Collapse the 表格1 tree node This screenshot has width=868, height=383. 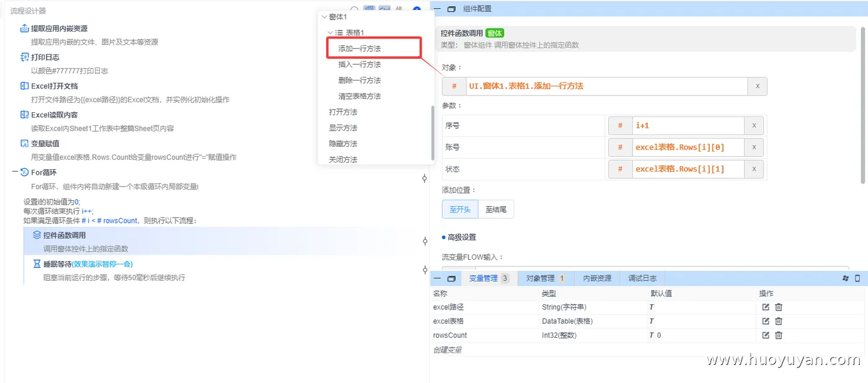click(x=330, y=32)
